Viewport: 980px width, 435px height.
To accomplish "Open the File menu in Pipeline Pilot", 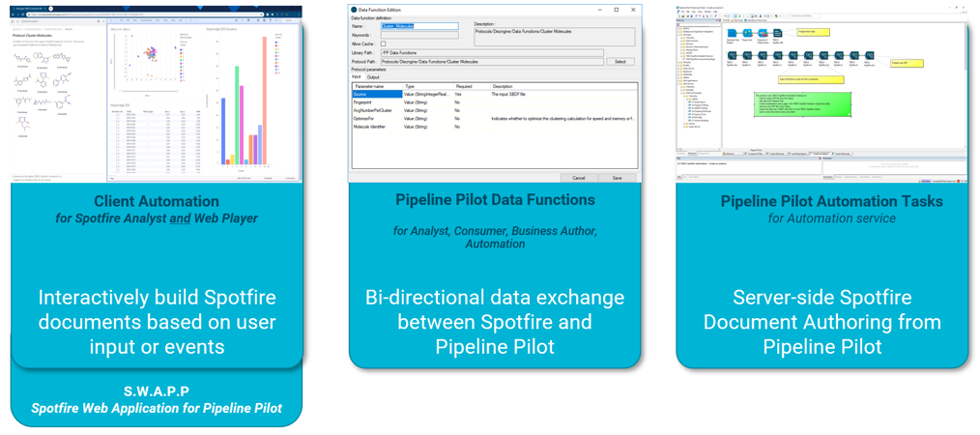I will coord(682,12).
